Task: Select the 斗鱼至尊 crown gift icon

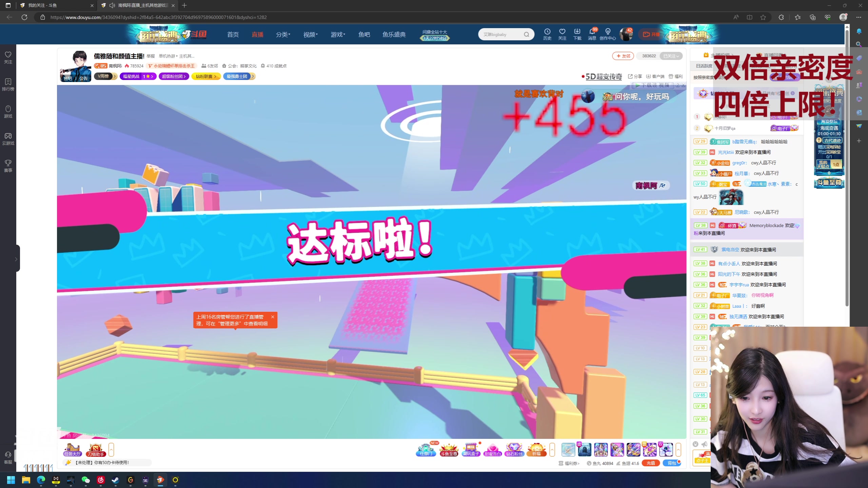Action: click(x=448, y=450)
